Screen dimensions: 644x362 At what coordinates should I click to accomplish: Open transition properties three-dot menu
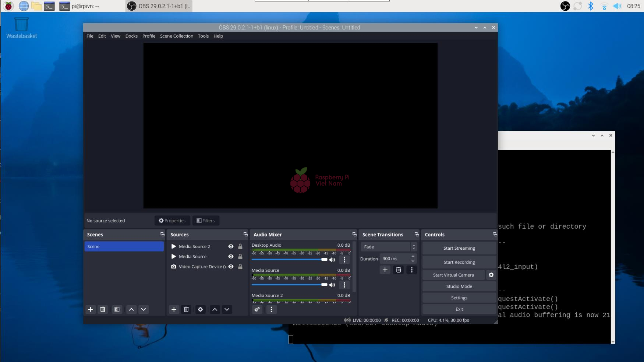coord(411,270)
